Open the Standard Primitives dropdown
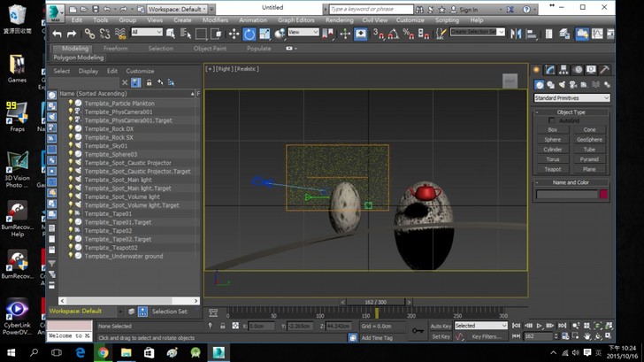This screenshot has width=644, height=362. point(571,97)
